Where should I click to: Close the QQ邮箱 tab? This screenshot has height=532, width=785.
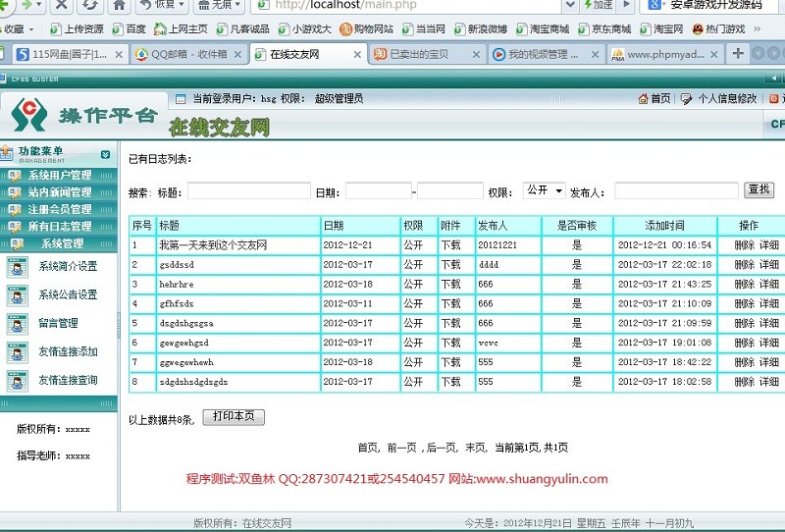[x=237, y=55]
